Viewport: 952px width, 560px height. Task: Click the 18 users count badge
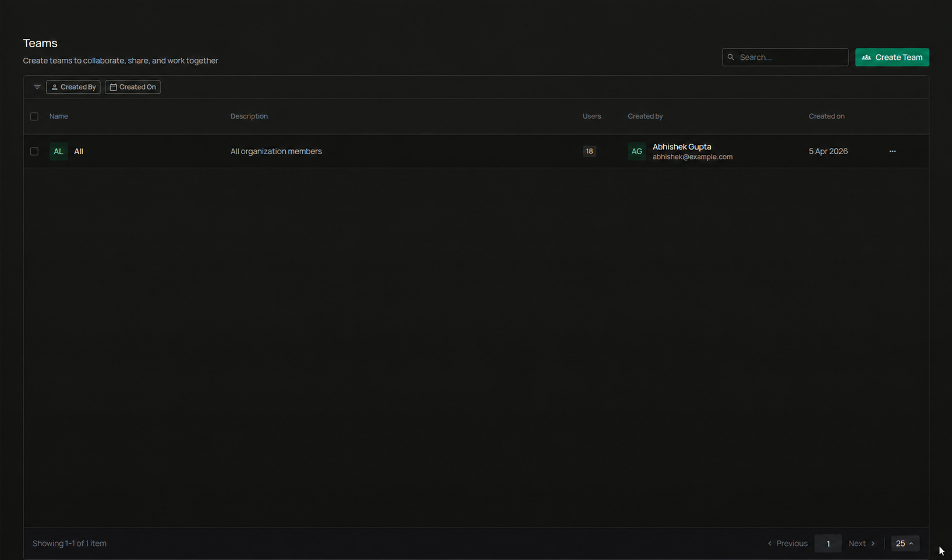[589, 151]
